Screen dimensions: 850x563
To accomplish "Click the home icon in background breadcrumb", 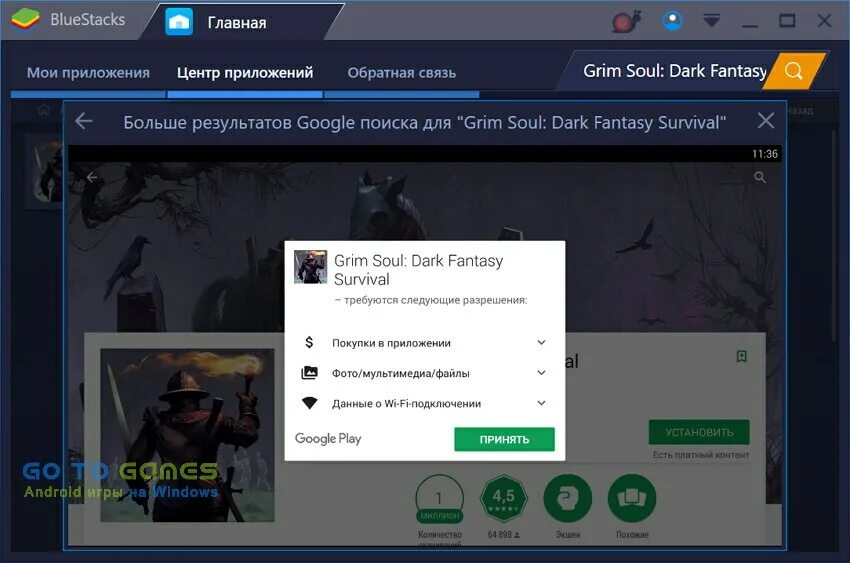I will tap(44, 111).
